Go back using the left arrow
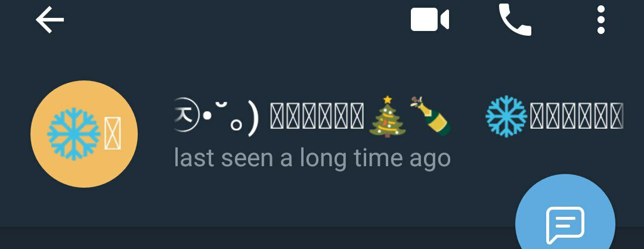The width and height of the screenshot is (644, 249). coord(49,19)
